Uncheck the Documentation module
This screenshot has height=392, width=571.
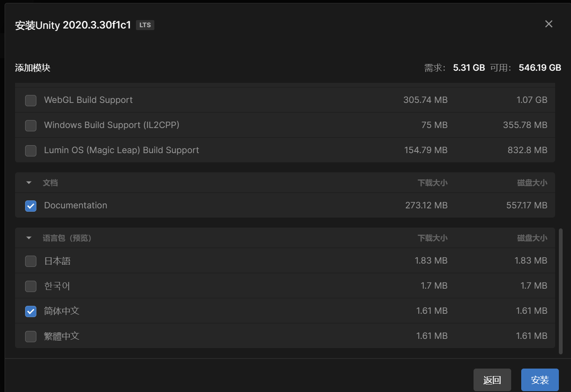[x=31, y=206]
